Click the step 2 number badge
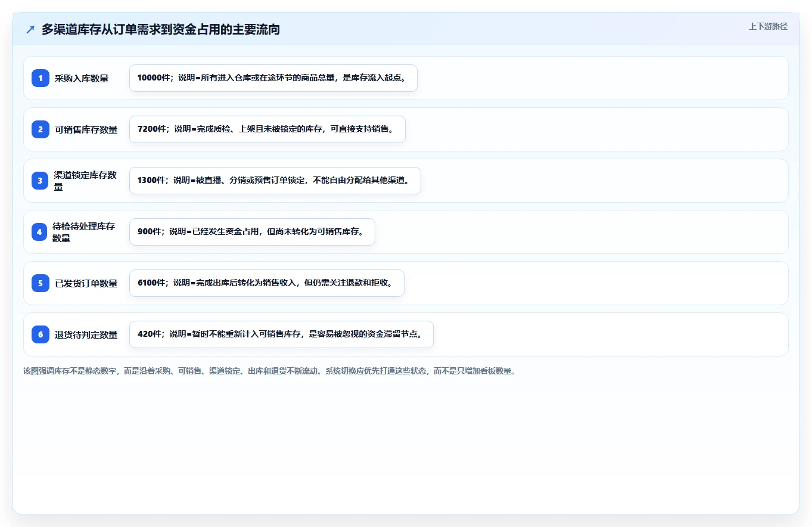The height and width of the screenshot is (527, 812). (x=41, y=129)
